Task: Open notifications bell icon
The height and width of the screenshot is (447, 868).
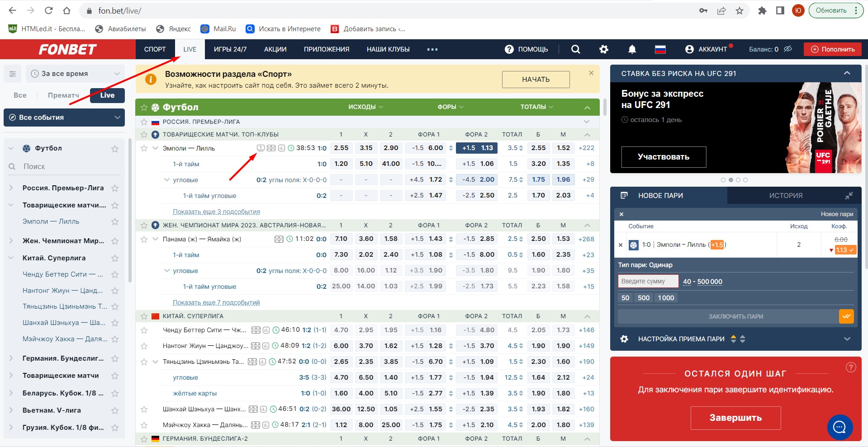Action: (x=632, y=49)
